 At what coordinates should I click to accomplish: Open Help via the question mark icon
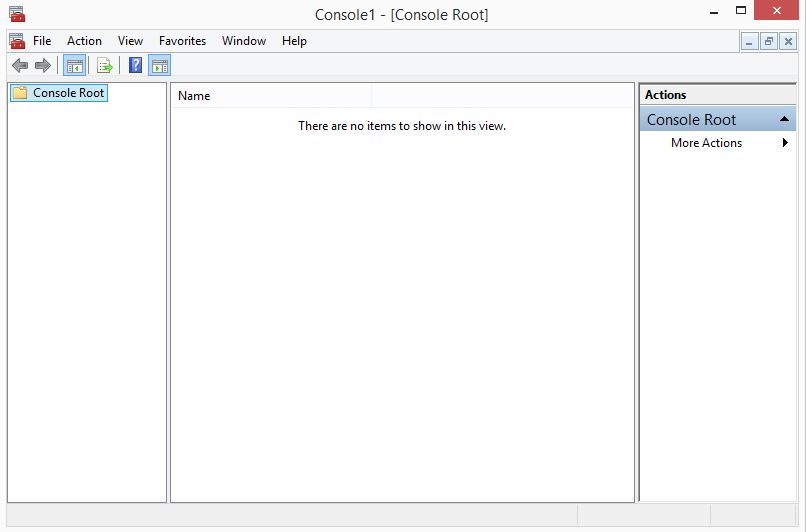click(135, 65)
